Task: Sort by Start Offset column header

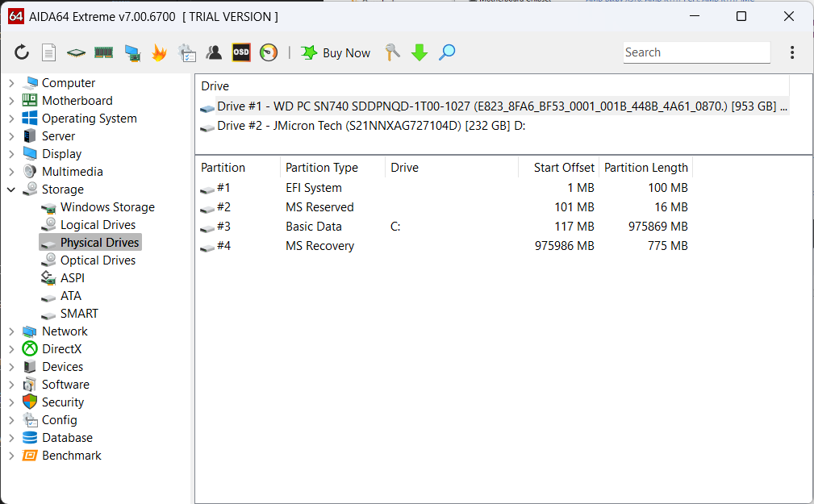Action: tap(558, 168)
